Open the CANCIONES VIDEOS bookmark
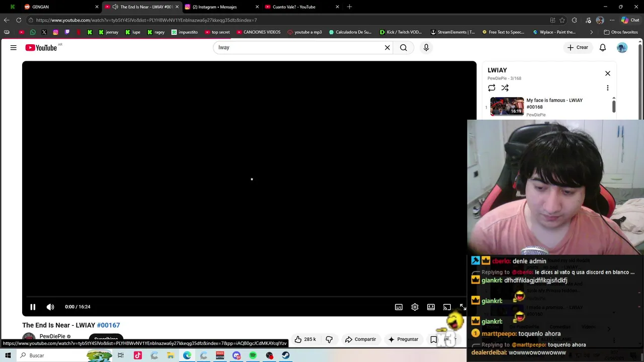This screenshot has height=362, width=644. coord(258,32)
